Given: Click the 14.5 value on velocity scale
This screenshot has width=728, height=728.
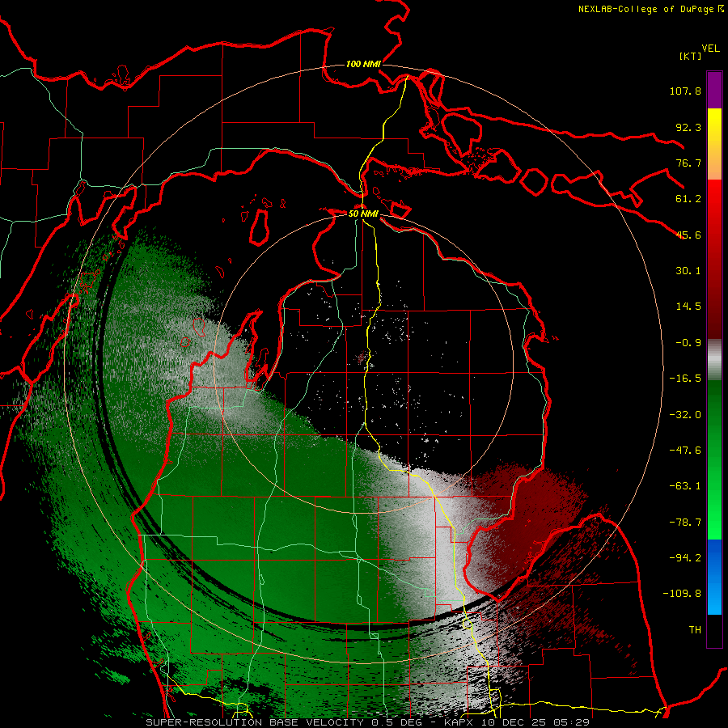Looking at the screenshot, I should (688, 307).
